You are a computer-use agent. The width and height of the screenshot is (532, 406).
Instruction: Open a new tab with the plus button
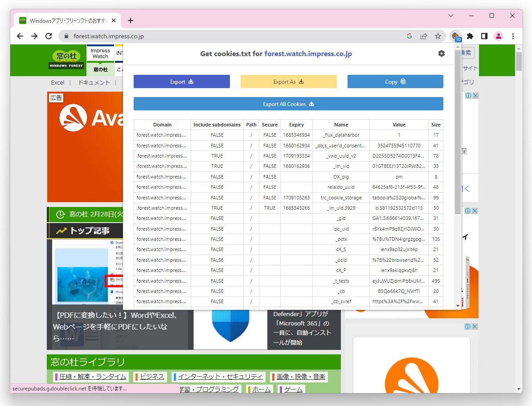(x=130, y=20)
